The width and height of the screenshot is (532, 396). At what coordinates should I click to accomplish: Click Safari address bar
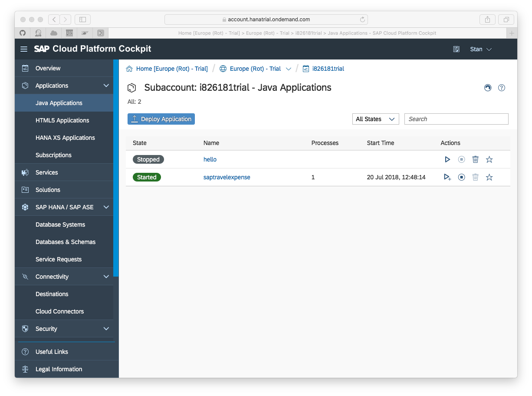(266, 19)
